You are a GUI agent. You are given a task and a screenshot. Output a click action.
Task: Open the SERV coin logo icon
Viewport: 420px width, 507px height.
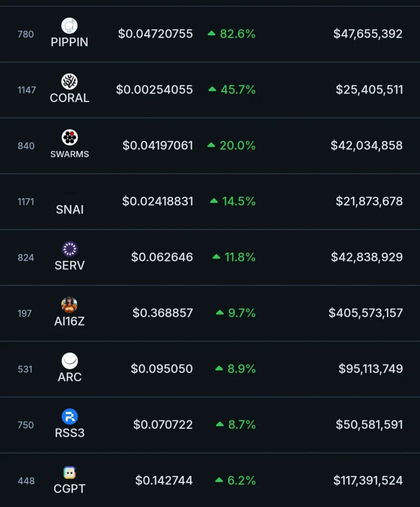pos(69,249)
